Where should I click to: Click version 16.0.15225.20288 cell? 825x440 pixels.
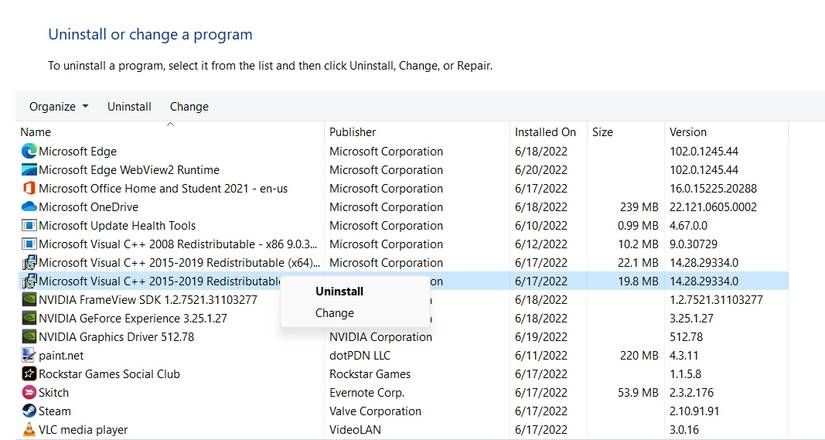tap(713, 188)
